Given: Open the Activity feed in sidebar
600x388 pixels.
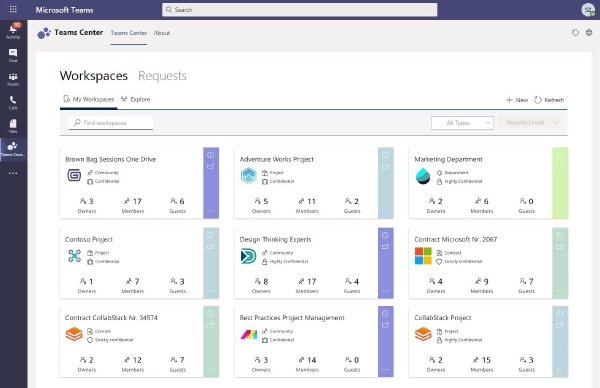Looking at the screenshot, I should click(13, 31).
